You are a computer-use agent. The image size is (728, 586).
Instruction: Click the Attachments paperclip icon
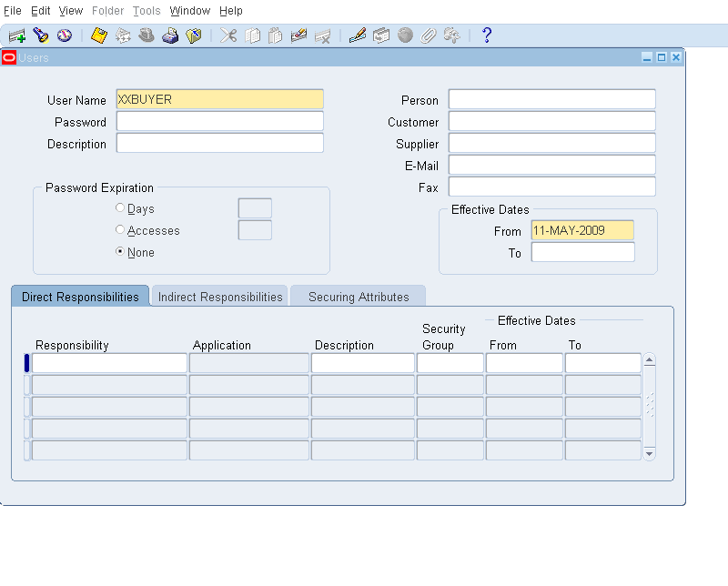[427, 35]
